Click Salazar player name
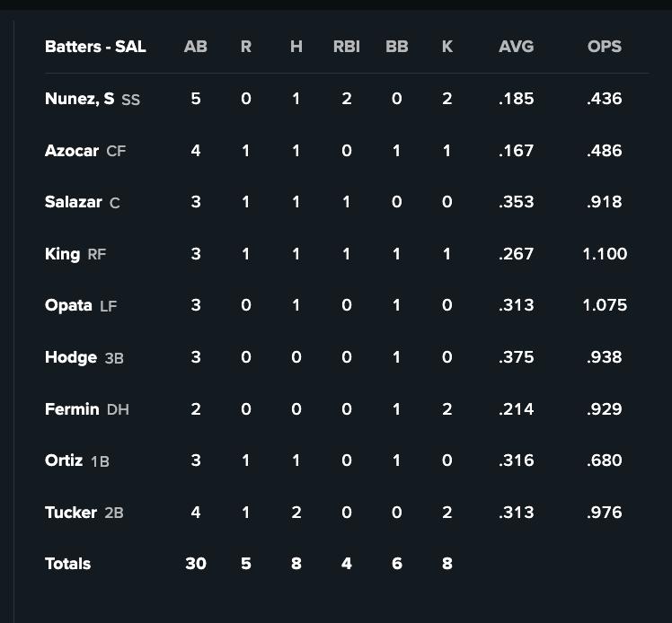 (73, 202)
